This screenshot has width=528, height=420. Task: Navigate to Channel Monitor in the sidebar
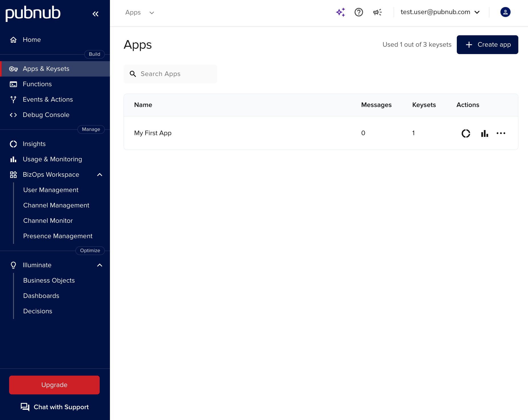(48, 221)
